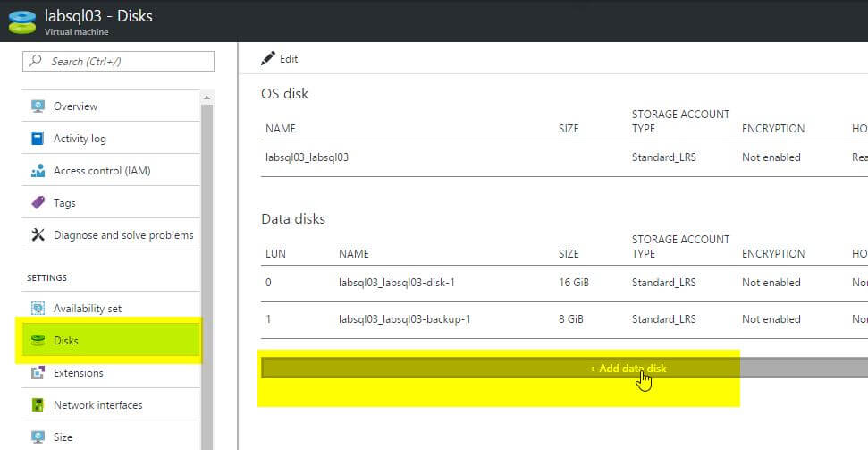Click the Diagnose and solve problems wrench icon
The image size is (868, 450).
point(38,235)
